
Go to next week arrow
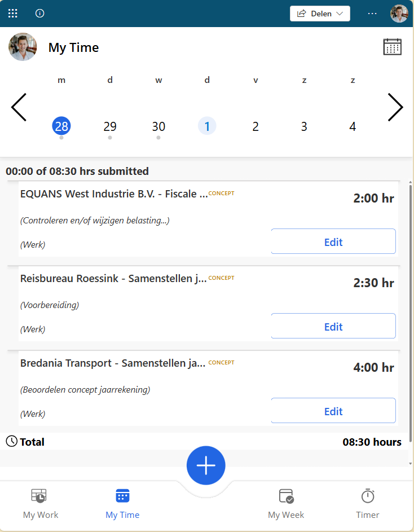pos(395,107)
